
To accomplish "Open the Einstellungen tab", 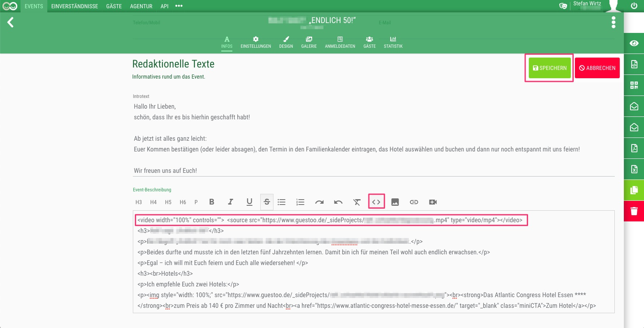I will coord(255,42).
